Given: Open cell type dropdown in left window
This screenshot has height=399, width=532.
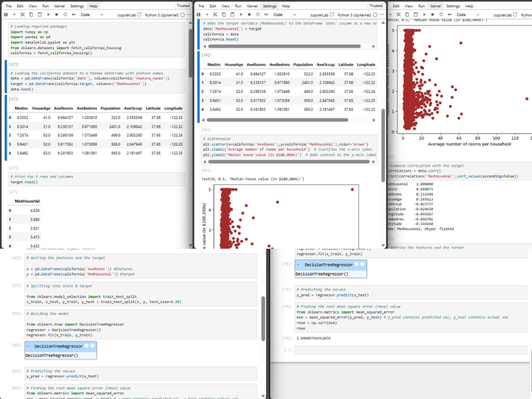Looking at the screenshot, I should [x=91, y=15].
